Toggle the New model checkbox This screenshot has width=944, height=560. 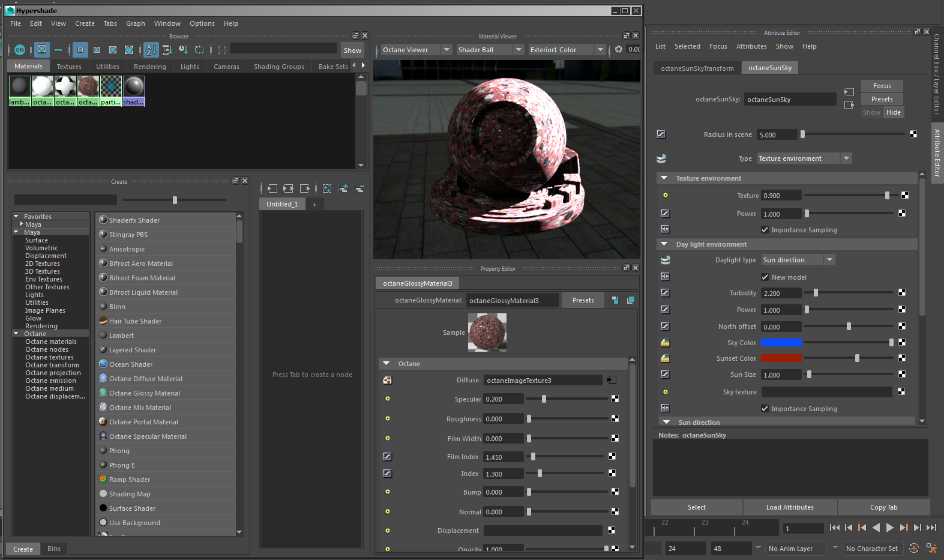765,277
